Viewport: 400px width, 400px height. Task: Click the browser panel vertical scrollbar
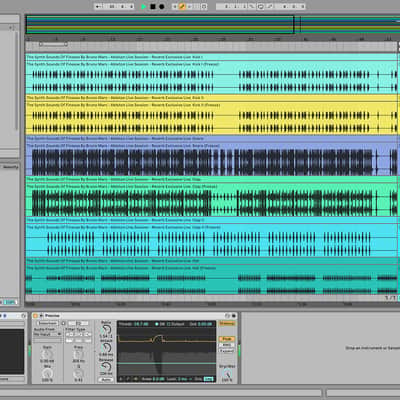point(17,80)
